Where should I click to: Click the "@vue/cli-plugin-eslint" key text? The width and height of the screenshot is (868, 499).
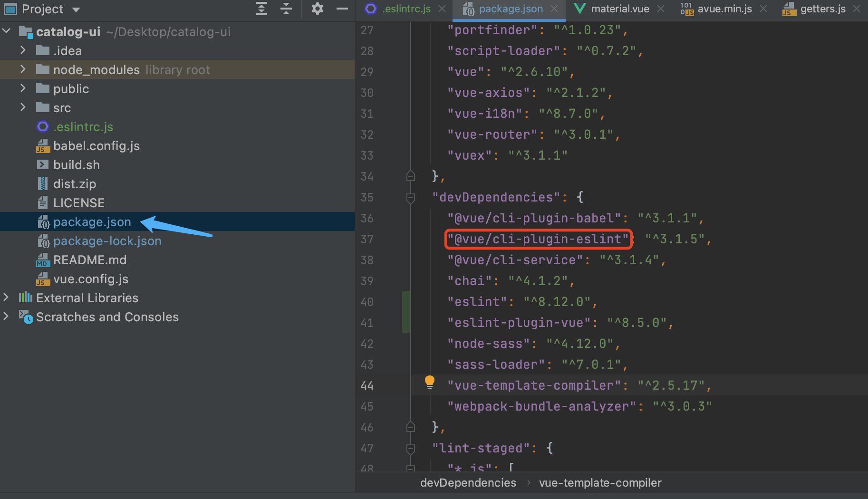(538, 239)
